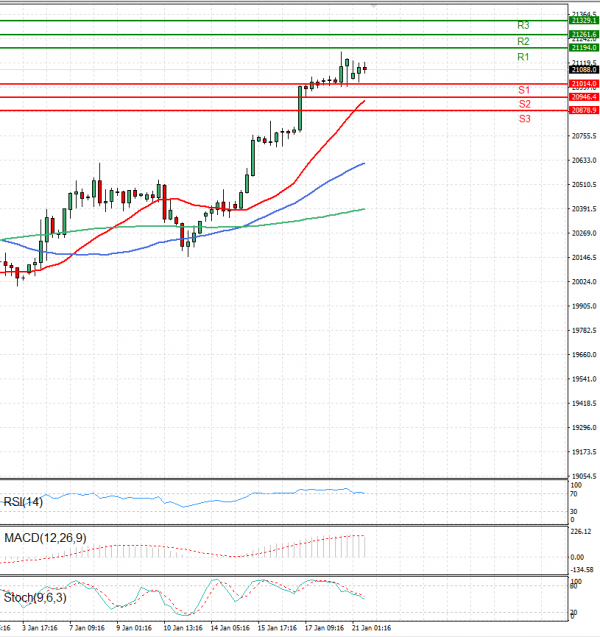Image resolution: width=600 pixels, height=637 pixels.
Task: Click the 19660.0 price axis value
Action: (584, 355)
